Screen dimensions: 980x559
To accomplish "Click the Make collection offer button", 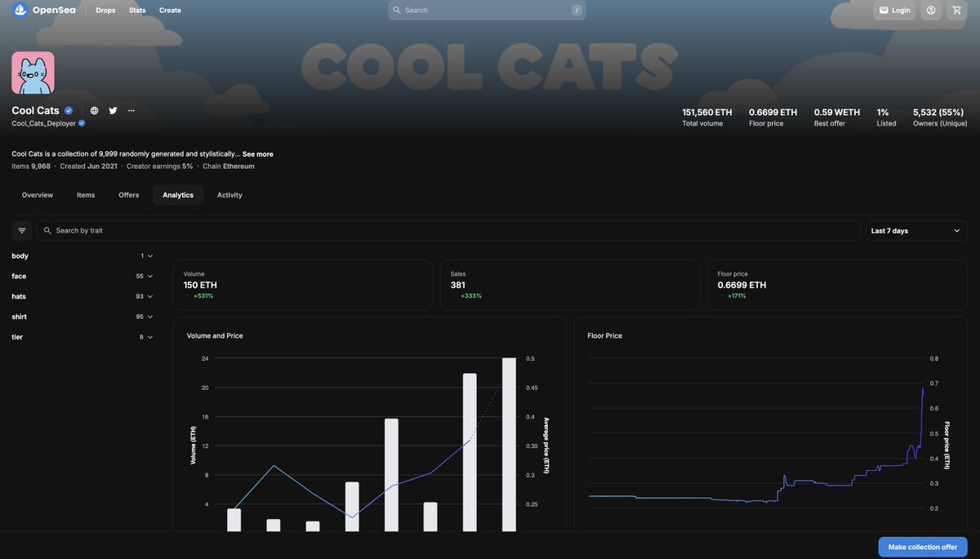I will (x=923, y=547).
